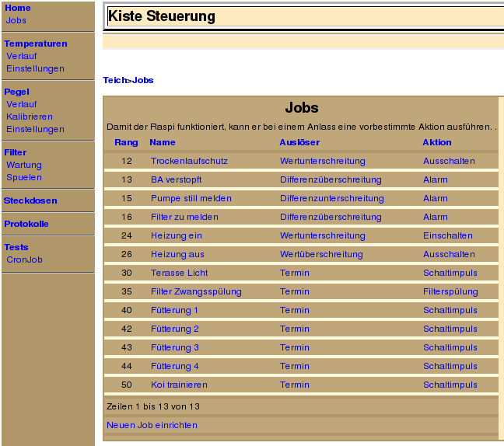Click the Filter Zwangsspülung job name
The height and width of the screenshot is (446, 504).
[x=196, y=291]
